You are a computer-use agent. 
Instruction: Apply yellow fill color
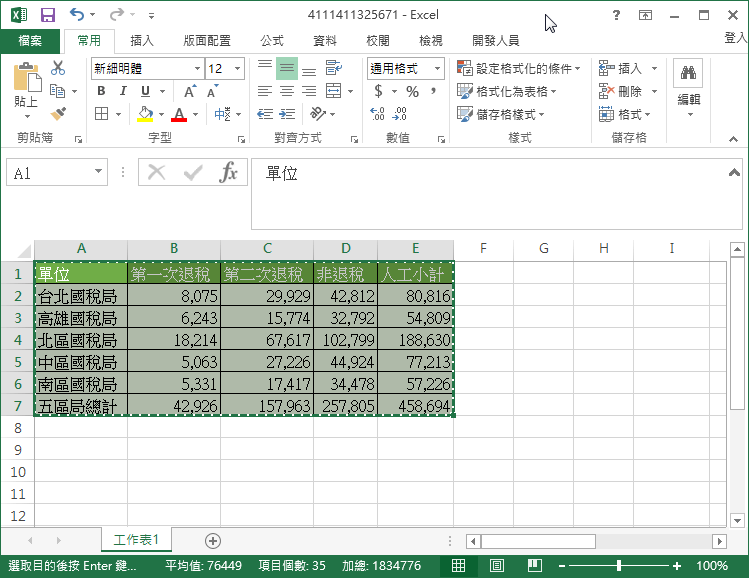pos(145,114)
